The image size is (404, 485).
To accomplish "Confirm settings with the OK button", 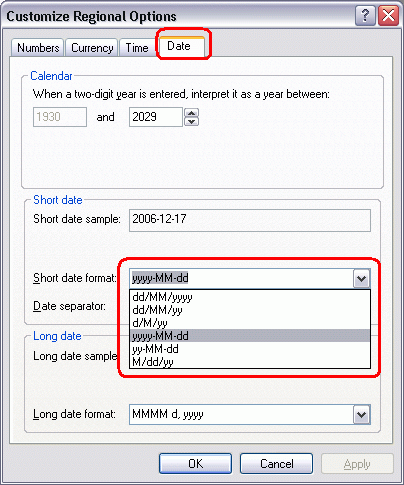I will pyautogui.click(x=195, y=463).
